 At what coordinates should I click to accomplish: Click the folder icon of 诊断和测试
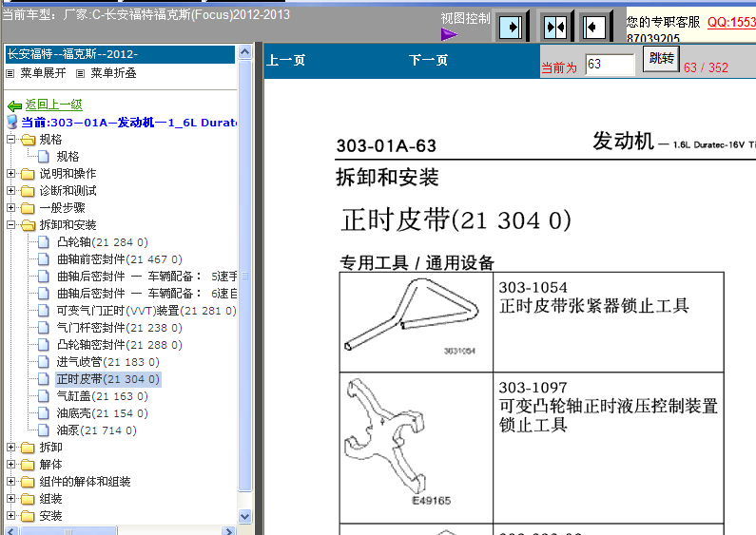(28, 191)
